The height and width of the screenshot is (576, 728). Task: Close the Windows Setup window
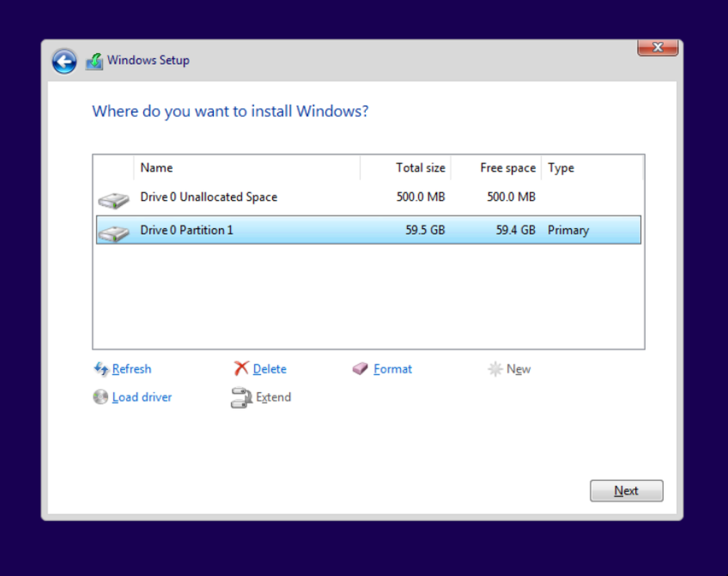click(657, 48)
